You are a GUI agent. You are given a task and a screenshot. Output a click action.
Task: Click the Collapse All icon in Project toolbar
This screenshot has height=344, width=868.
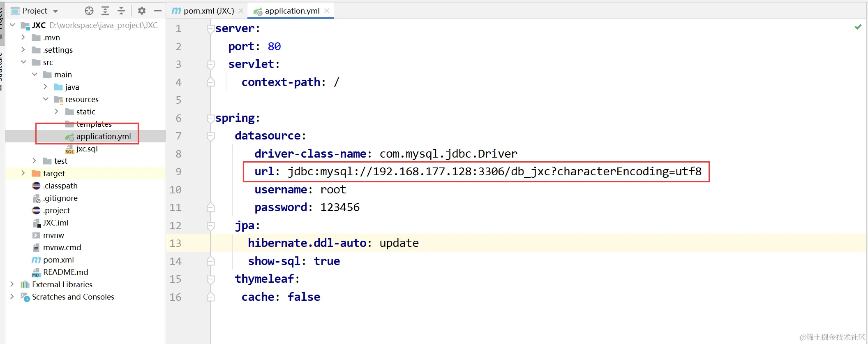(x=121, y=11)
